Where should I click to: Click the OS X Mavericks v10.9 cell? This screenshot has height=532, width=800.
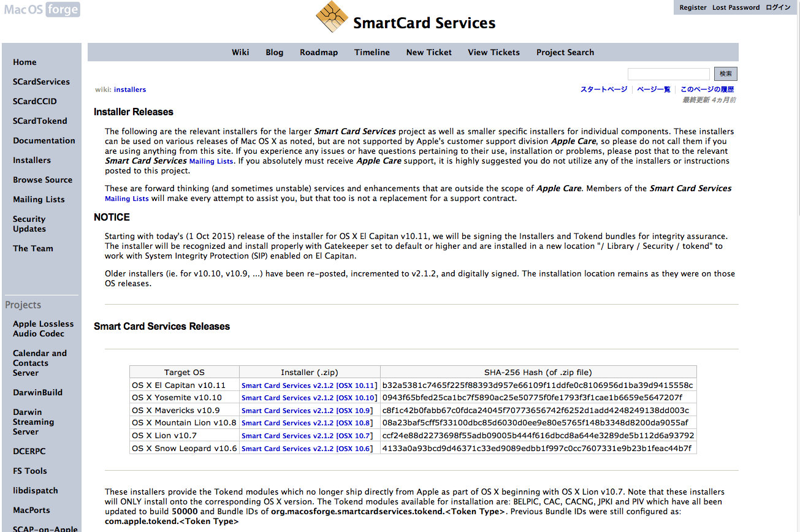185,411
